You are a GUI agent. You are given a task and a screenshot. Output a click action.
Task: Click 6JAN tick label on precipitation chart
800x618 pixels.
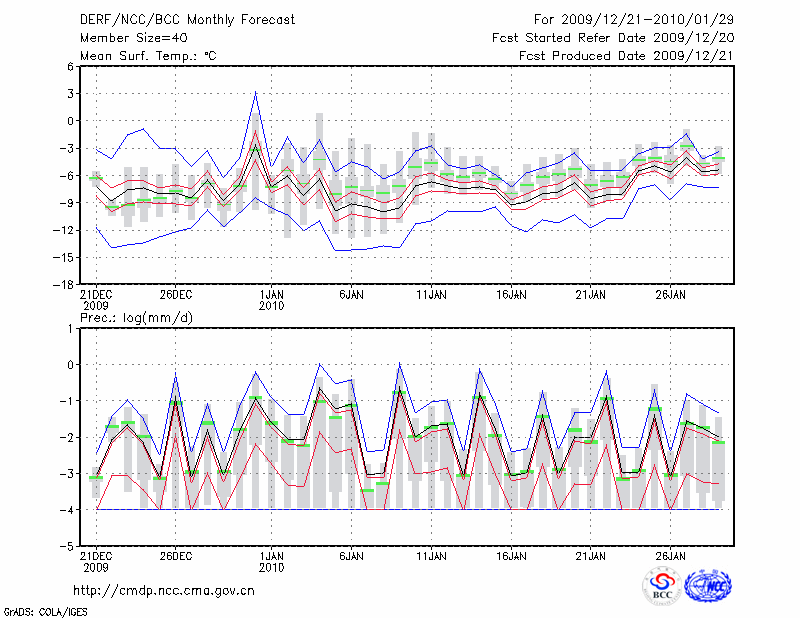pos(350,555)
